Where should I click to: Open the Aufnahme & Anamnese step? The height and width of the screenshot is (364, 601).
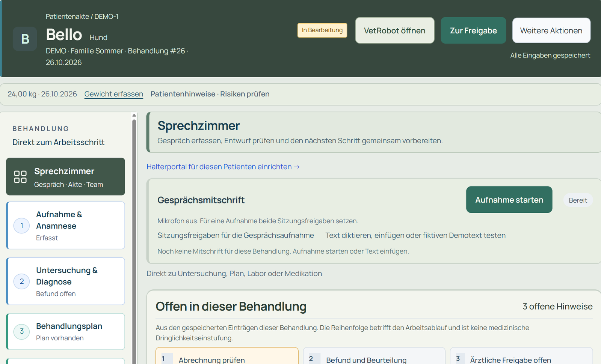pos(66,226)
